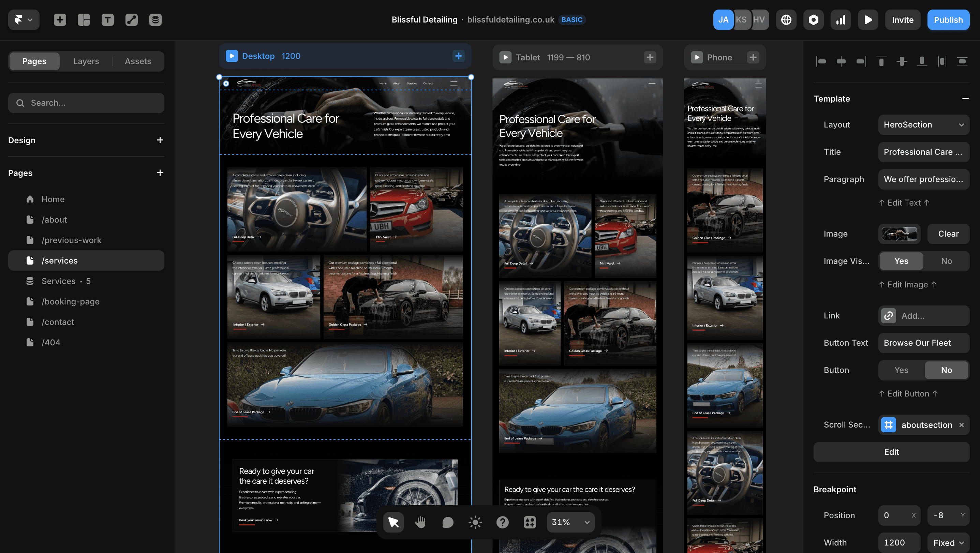Click the hero Image thumbnail swatch
The height and width of the screenshot is (553, 980).
pos(899,234)
